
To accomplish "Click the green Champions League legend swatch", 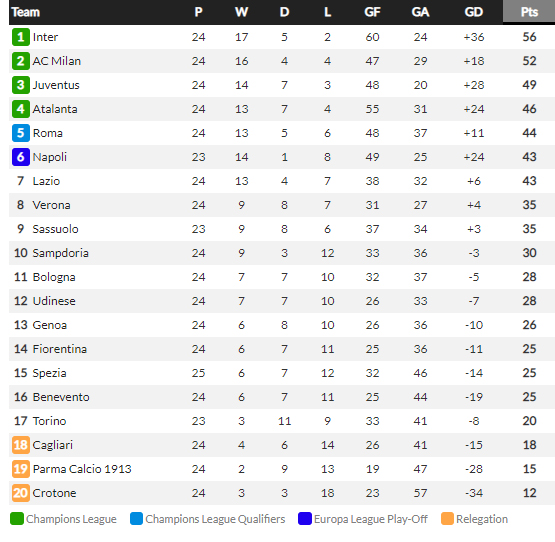I will (17, 519).
